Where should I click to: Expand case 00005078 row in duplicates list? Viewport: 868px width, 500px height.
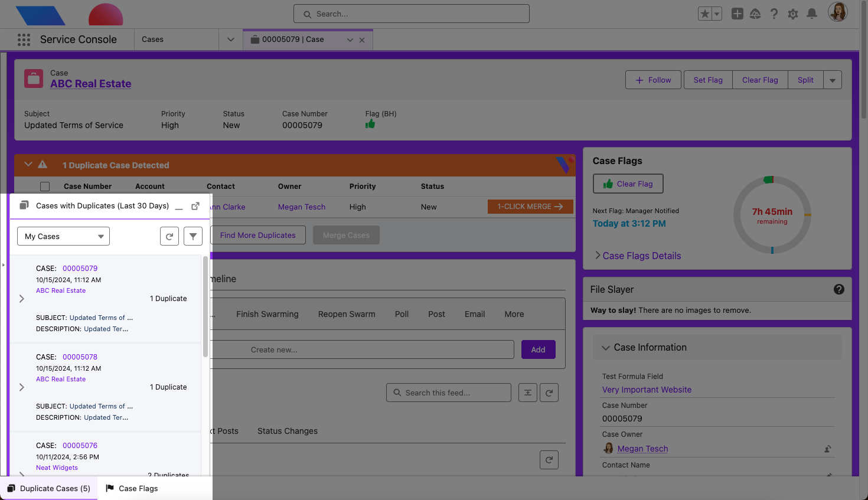tap(22, 387)
